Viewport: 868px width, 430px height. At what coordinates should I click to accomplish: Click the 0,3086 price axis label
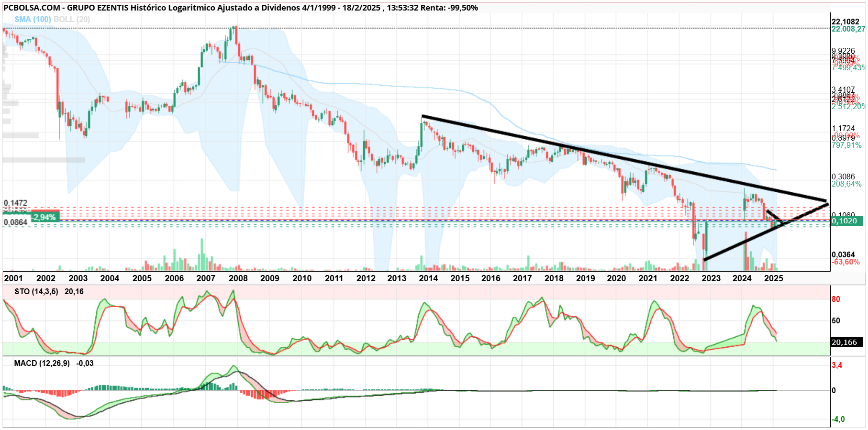pyautogui.click(x=843, y=176)
